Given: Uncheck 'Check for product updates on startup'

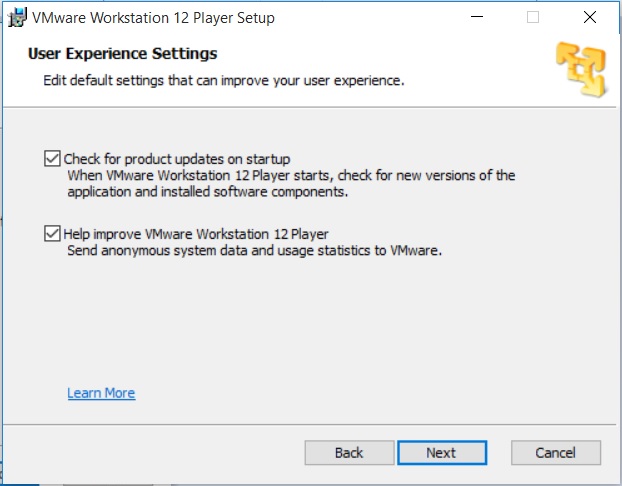Looking at the screenshot, I should (x=52, y=159).
